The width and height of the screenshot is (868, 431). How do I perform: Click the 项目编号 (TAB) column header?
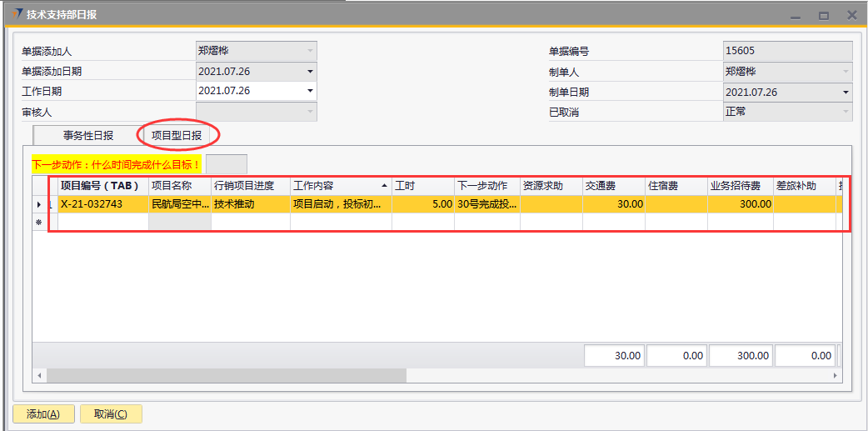point(102,185)
